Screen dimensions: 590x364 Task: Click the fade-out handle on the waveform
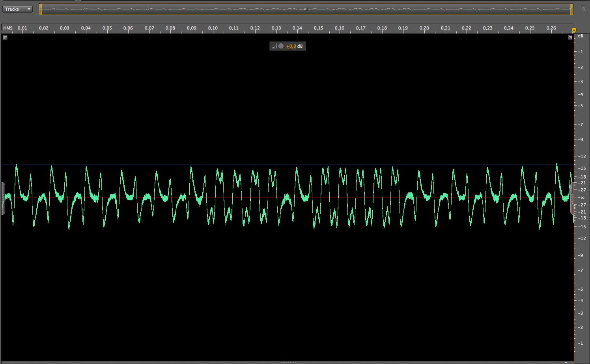(x=570, y=37)
